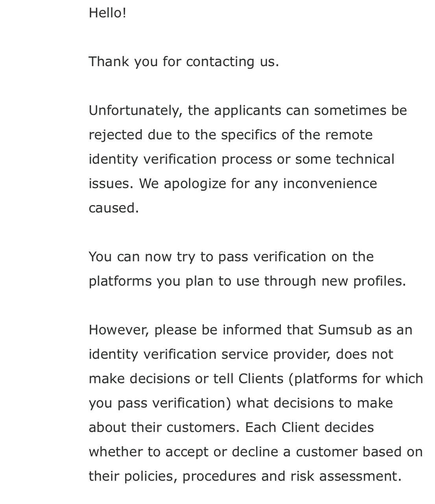Click the words "Each Client decides"
Viewport: 435px width, 504px height.
coord(309,428)
